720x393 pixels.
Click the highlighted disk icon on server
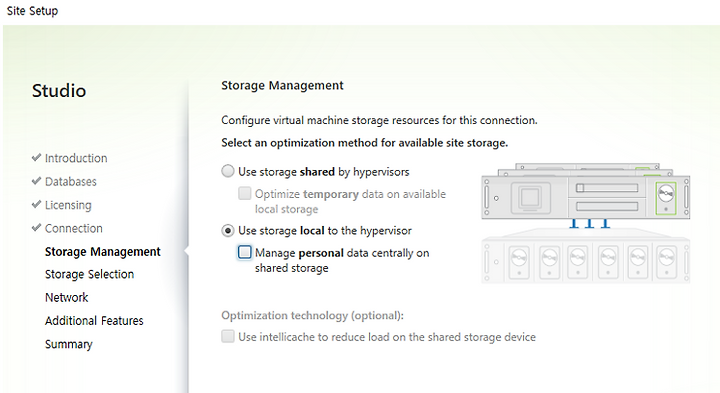(x=665, y=198)
